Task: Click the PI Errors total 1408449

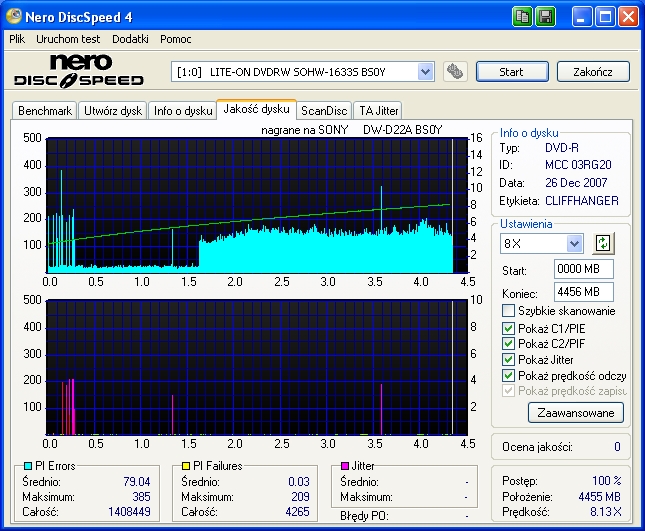Action: coord(129,512)
